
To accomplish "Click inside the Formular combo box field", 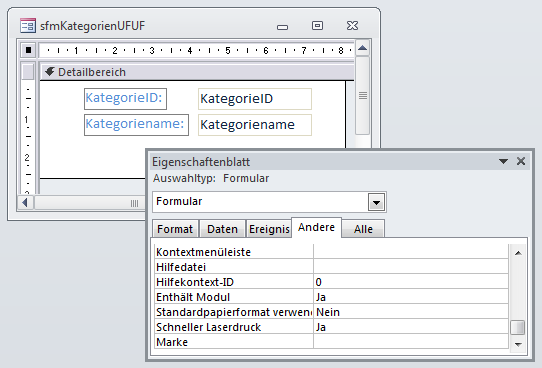I will [261, 202].
